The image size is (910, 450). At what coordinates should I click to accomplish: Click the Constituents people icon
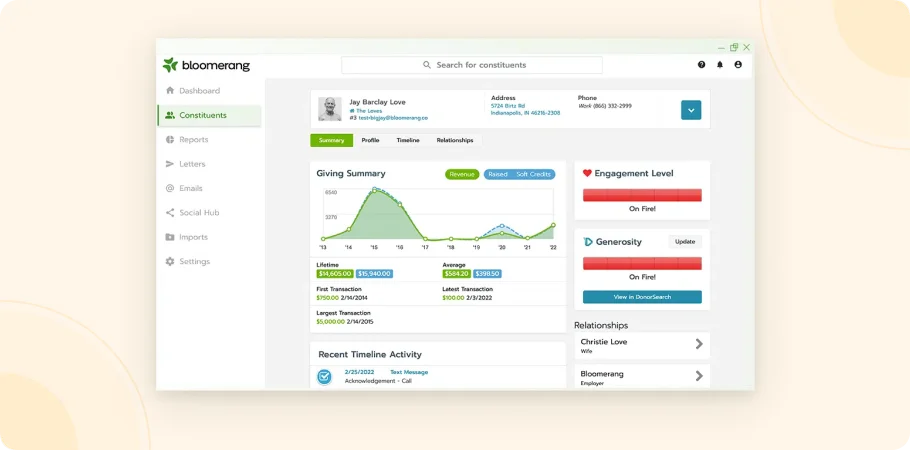point(170,115)
